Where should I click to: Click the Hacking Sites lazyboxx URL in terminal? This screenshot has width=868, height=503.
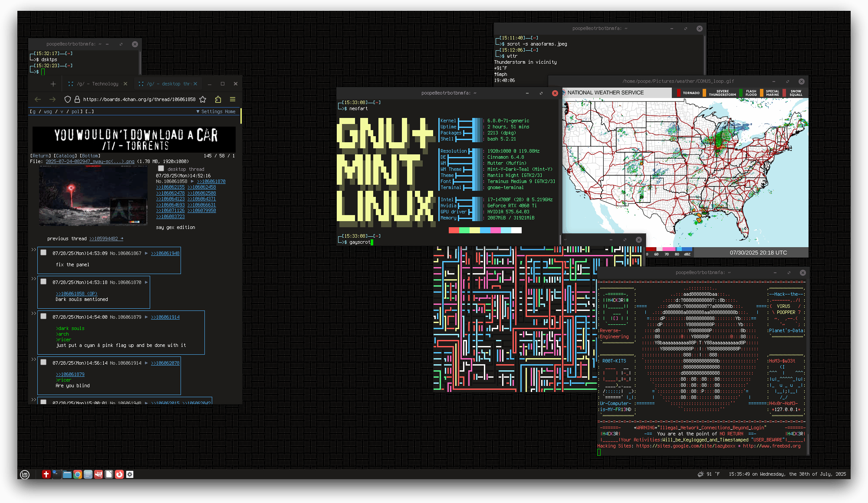[x=686, y=446]
